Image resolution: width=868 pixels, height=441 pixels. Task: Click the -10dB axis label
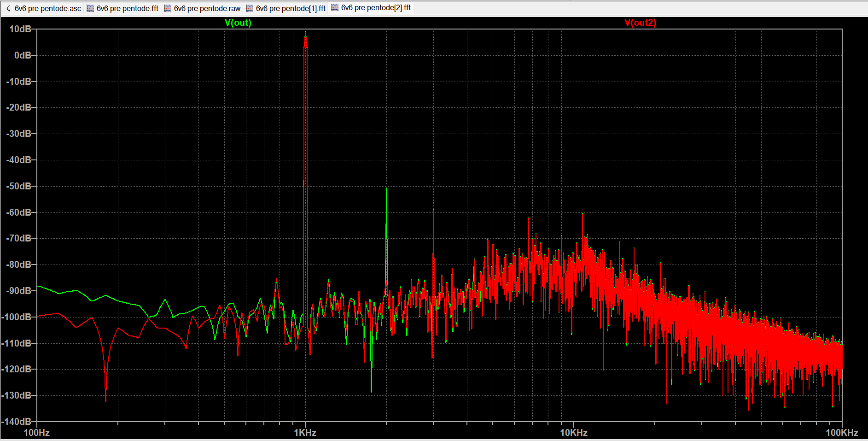coord(18,82)
